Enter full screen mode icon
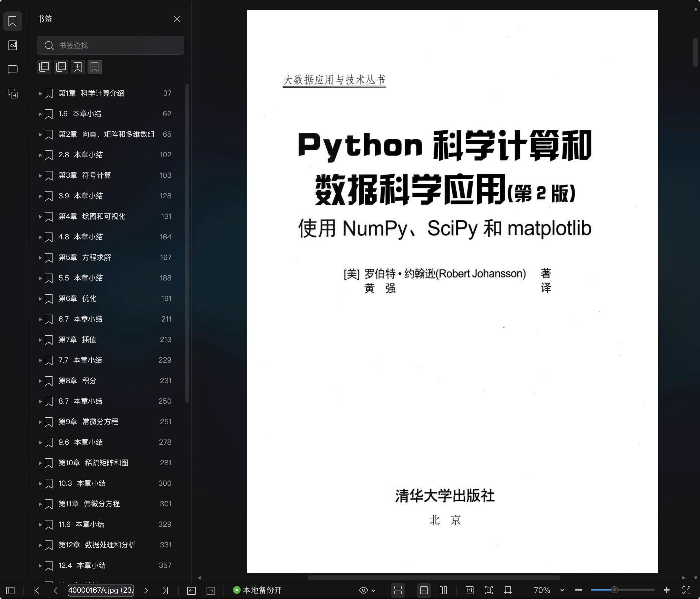The image size is (700, 599). click(686, 591)
